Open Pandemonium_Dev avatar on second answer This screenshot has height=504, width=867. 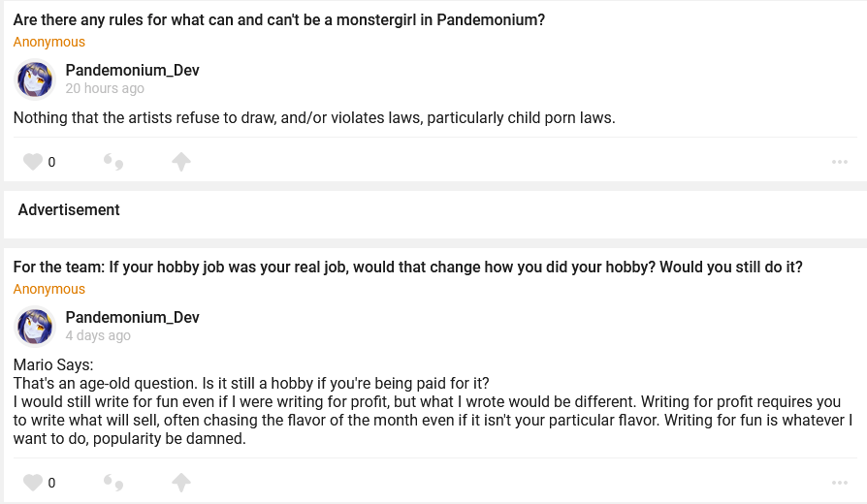[x=36, y=327]
